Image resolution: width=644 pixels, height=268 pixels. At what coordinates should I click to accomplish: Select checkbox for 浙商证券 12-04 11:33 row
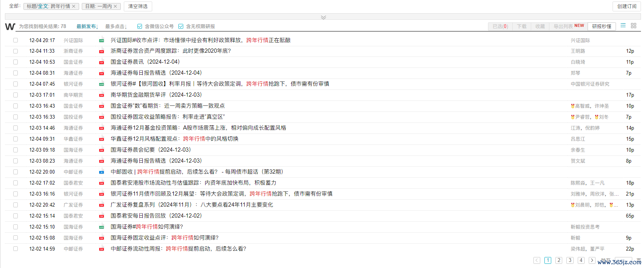(x=16, y=51)
